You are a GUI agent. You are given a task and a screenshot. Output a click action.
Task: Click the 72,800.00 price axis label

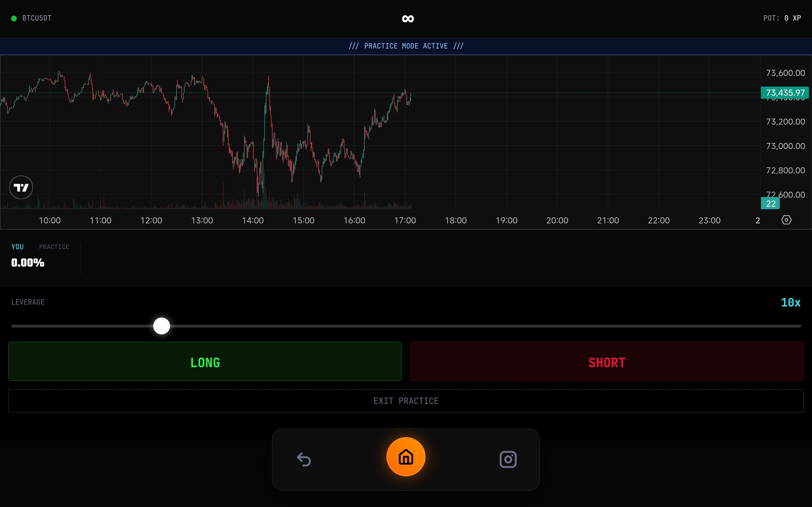point(785,171)
